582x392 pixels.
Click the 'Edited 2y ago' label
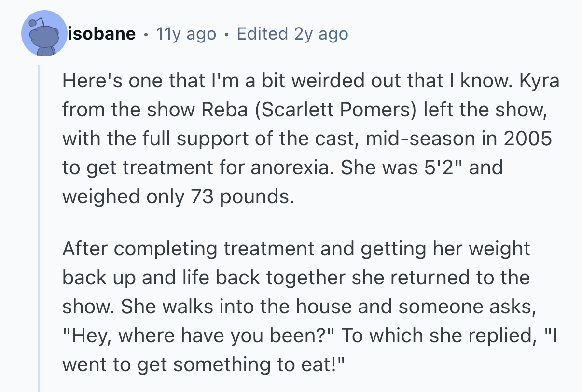[292, 34]
